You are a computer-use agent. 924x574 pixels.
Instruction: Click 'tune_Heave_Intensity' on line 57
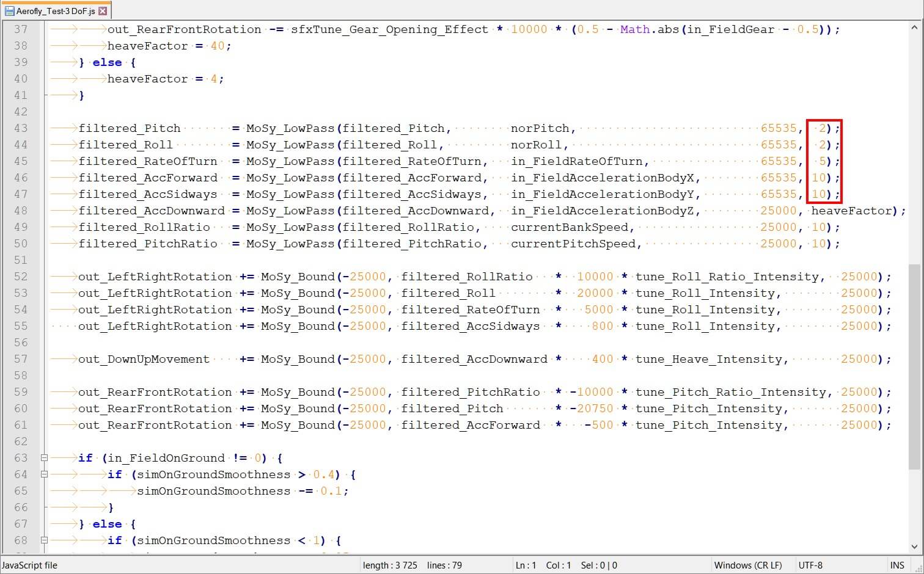coord(709,359)
